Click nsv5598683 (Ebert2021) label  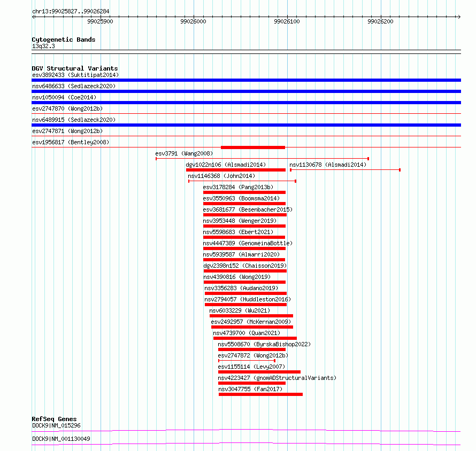tap(238, 232)
